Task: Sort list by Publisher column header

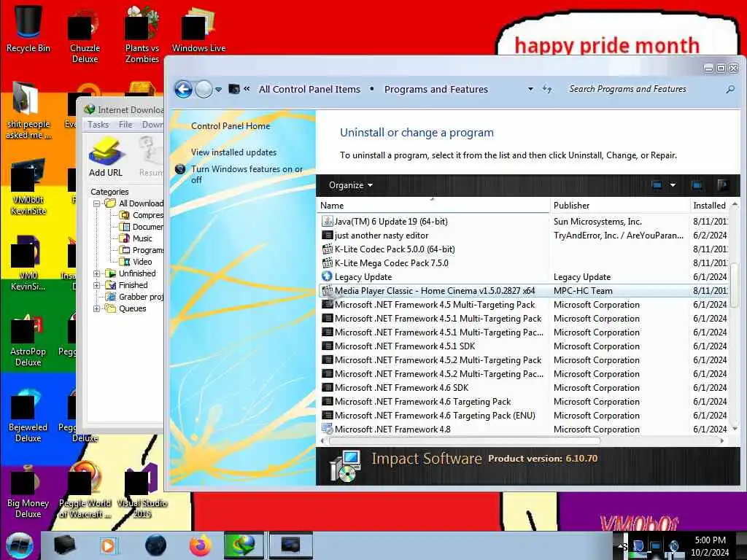Action: [619, 205]
